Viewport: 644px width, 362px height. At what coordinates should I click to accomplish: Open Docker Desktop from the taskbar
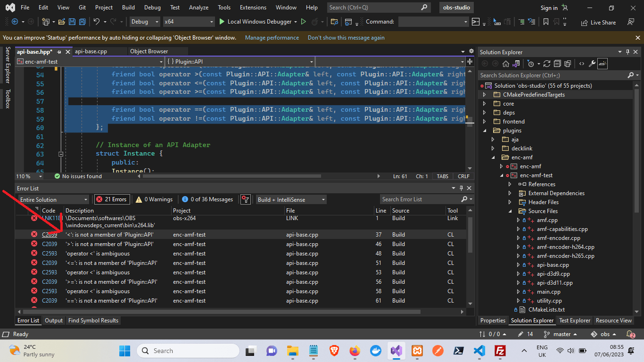coord(376,351)
